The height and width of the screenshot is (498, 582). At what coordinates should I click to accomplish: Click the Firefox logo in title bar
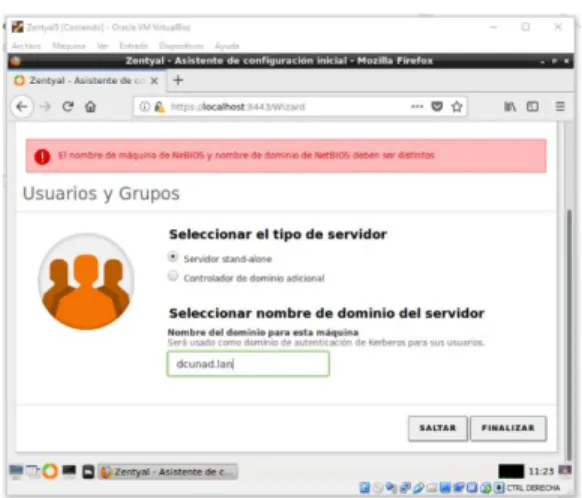click(16, 61)
